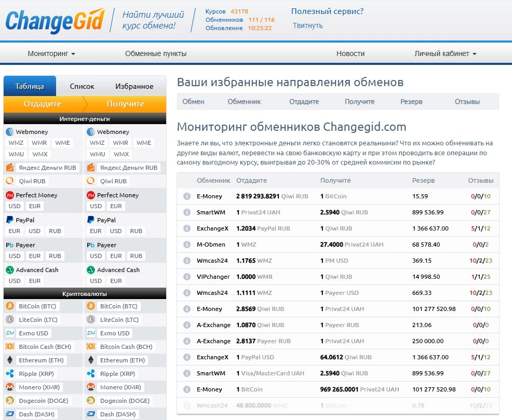Open info icon for E-Money BitCoin to Privat24 row

click(x=187, y=389)
